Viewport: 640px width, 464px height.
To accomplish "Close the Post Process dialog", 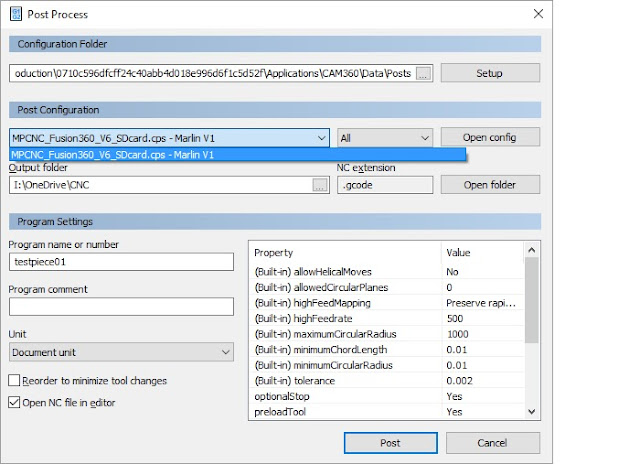I will click(x=538, y=14).
